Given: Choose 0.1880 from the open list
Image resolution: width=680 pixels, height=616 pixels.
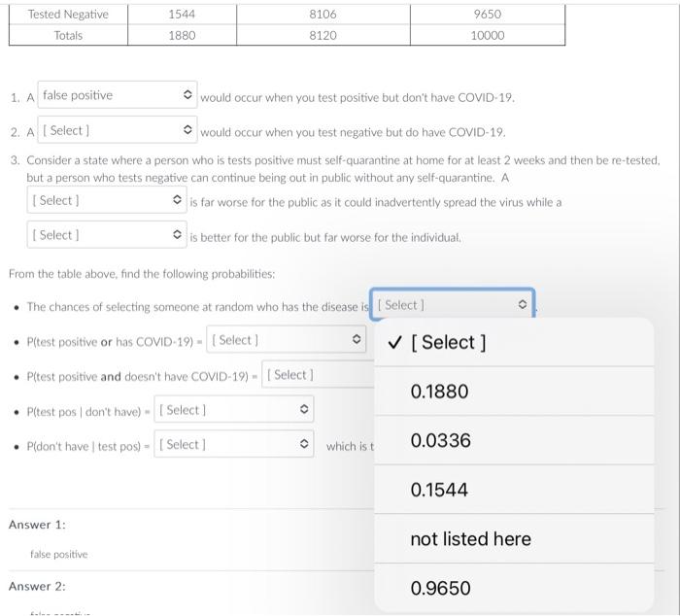Looking at the screenshot, I should (x=514, y=392).
